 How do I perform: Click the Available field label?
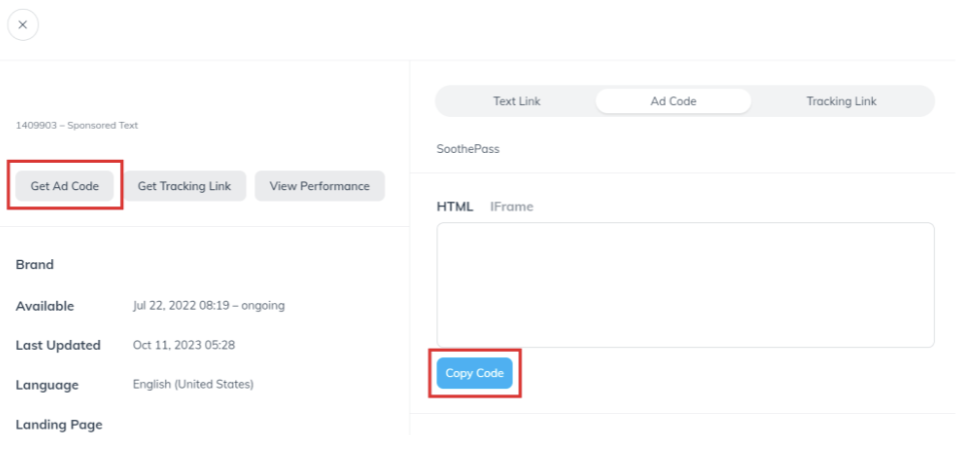[45, 306]
